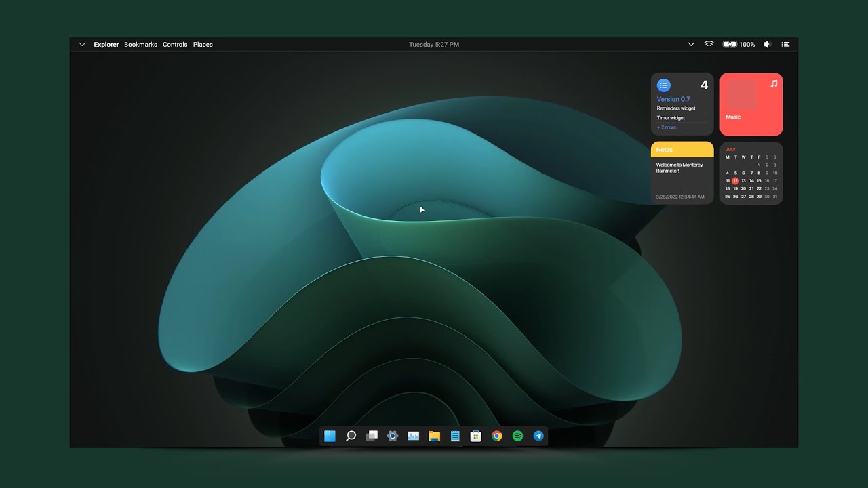Select day 31 in the calendar
The width and height of the screenshot is (868, 488).
(x=775, y=197)
